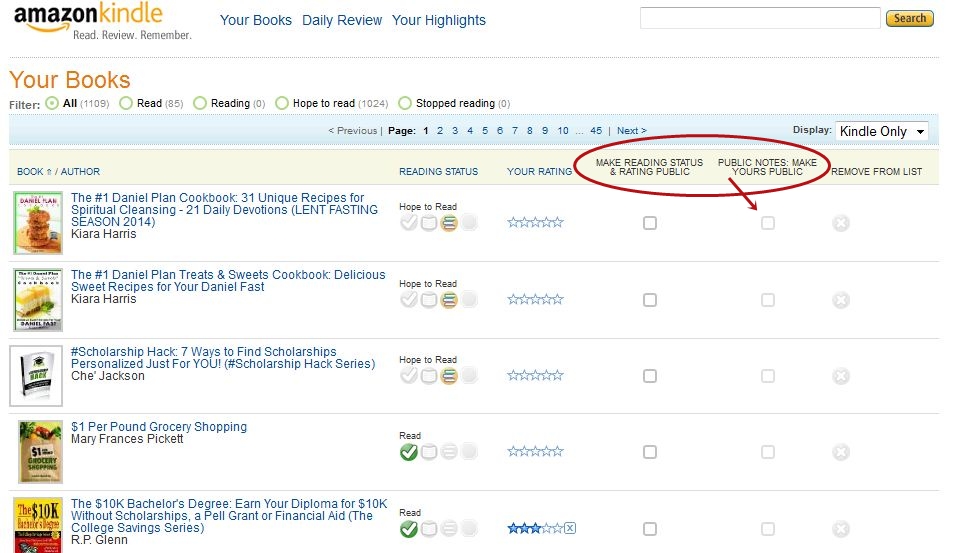
Task: Set Treats & Sweets Cookbook to Stopped reading icon
Action: click(469, 299)
